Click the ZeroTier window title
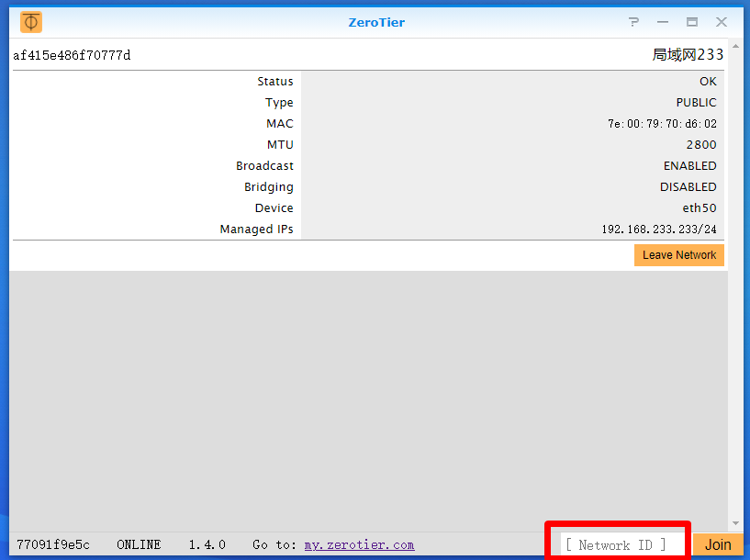This screenshot has width=750, height=560. [376, 22]
